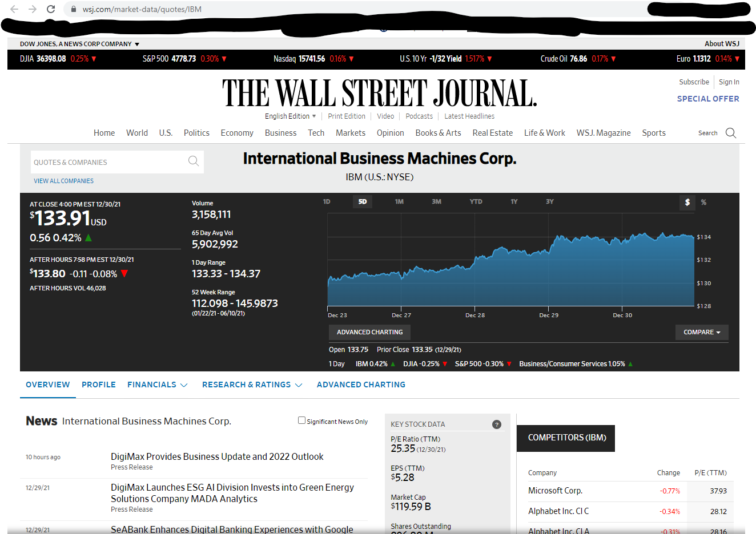Open Life & Work section

tap(545, 133)
